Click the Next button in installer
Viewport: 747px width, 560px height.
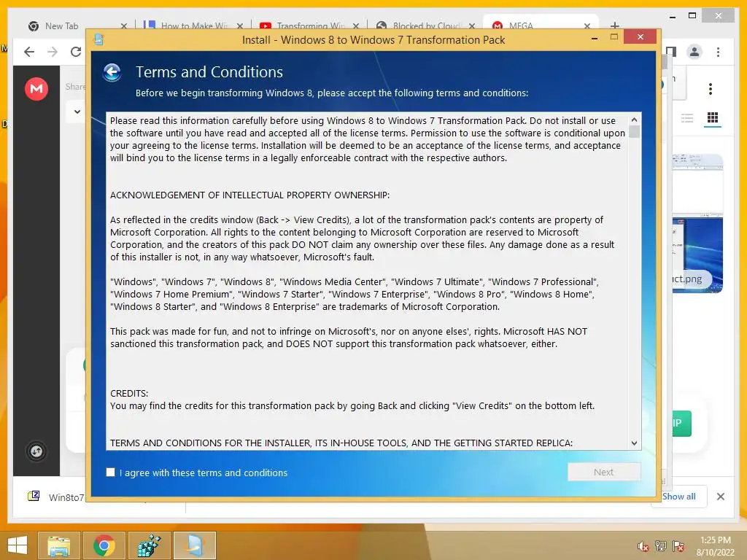603,472
